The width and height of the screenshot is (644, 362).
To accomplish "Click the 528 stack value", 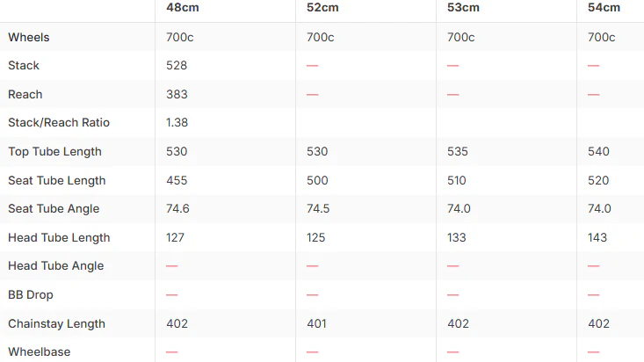I will (x=177, y=65).
